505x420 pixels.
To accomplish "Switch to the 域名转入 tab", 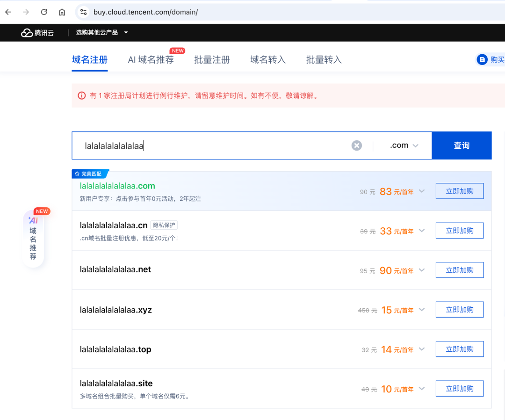I will pyautogui.click(x=268, y=60).
